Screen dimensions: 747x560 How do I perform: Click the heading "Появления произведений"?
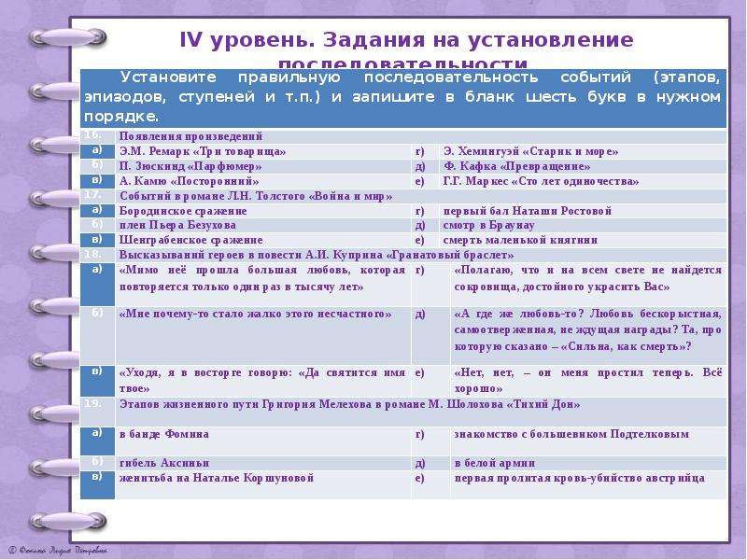pos(190,136)
